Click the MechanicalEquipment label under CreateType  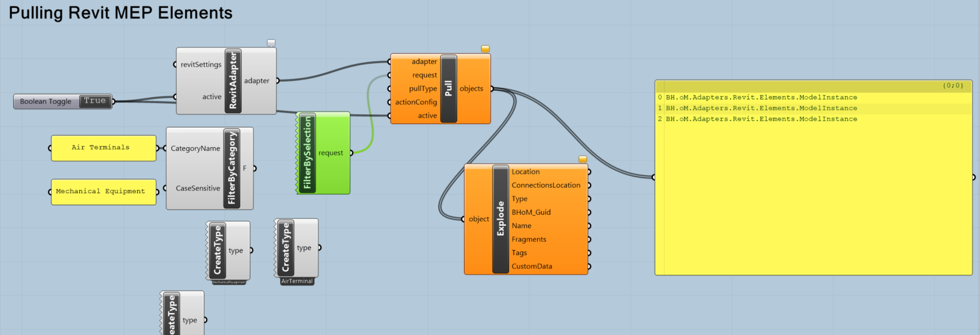229,282
